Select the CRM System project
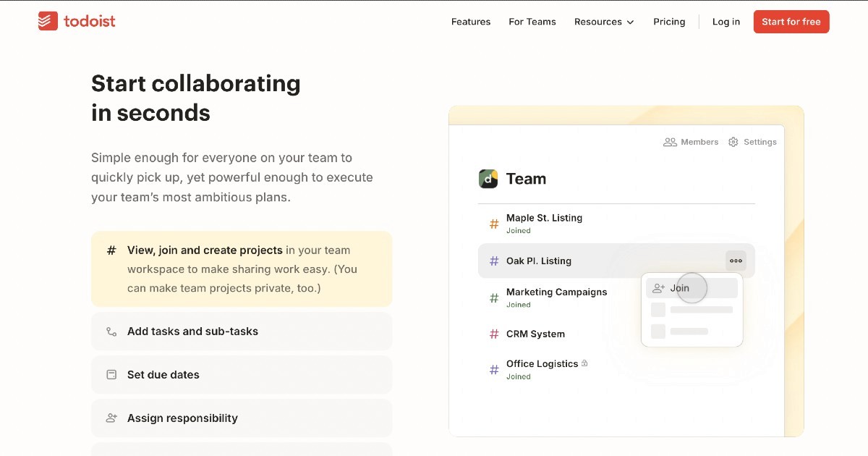868x456 pixels. (535, 334)
